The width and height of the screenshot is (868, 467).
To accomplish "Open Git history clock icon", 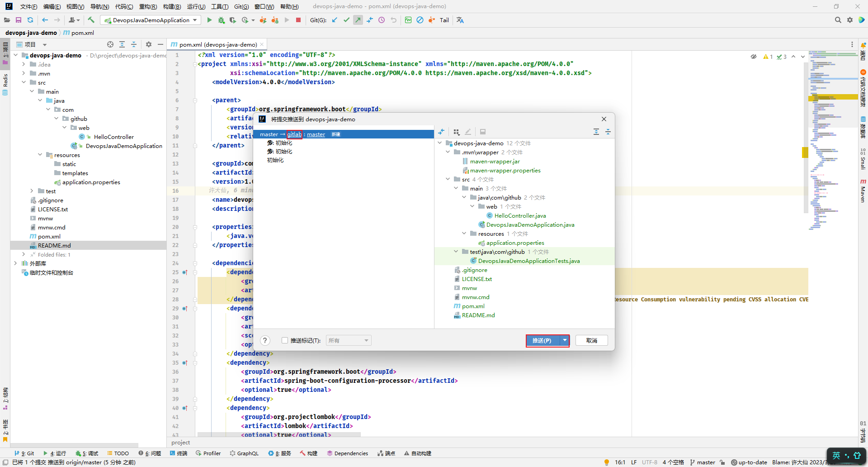I will (x=382, y=20).
